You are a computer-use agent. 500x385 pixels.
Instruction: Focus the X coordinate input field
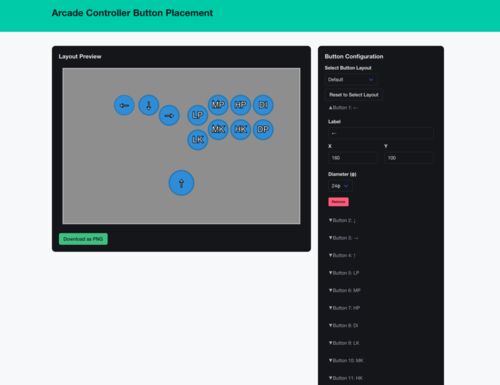pyautogui.click(x=353, y=158)
